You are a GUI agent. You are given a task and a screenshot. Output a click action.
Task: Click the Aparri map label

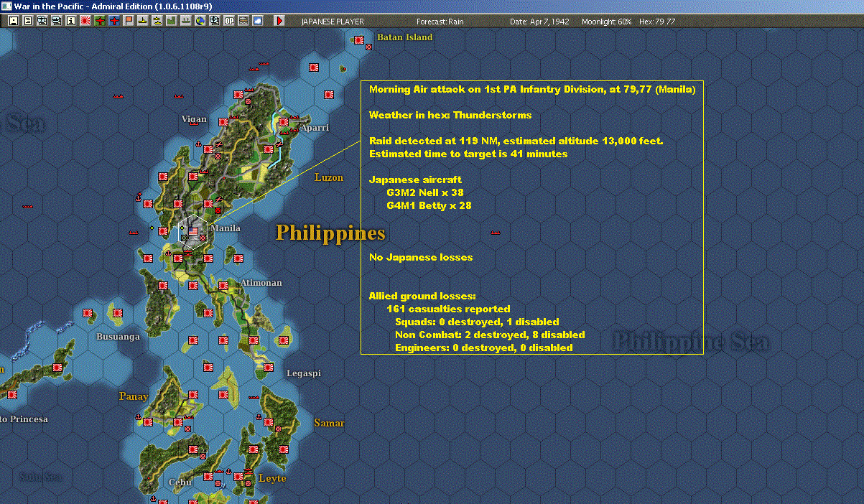point(315,128)
